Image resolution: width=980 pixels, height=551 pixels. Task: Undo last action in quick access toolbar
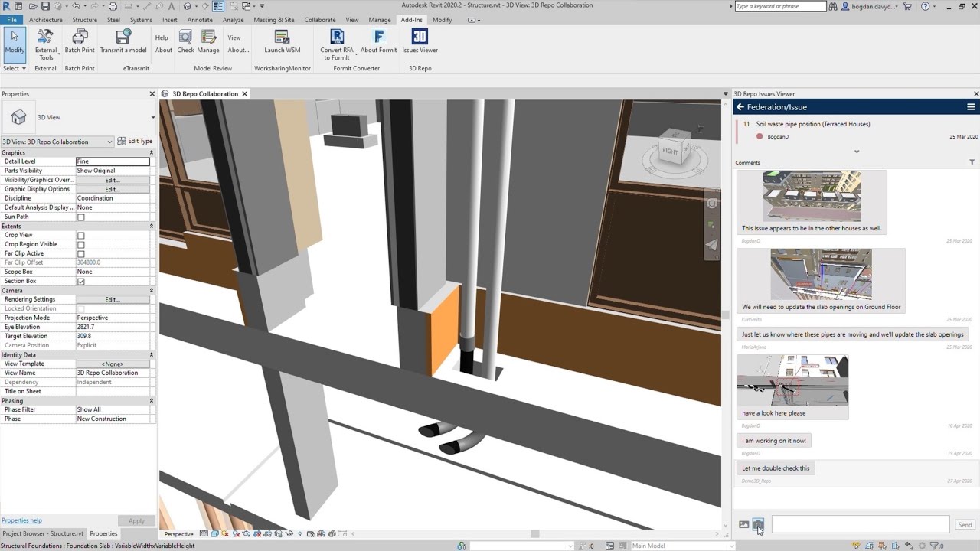tap(76, 6)
